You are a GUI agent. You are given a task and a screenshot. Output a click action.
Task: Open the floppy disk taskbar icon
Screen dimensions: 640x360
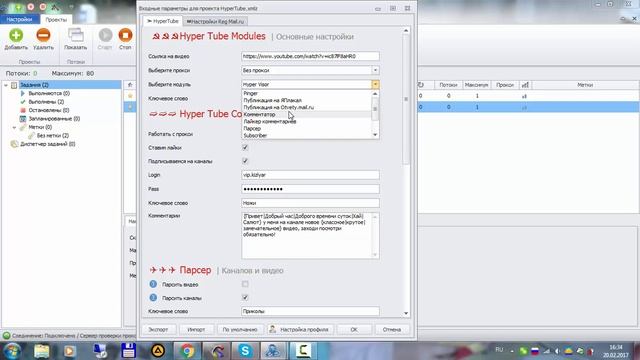(129, 351)
